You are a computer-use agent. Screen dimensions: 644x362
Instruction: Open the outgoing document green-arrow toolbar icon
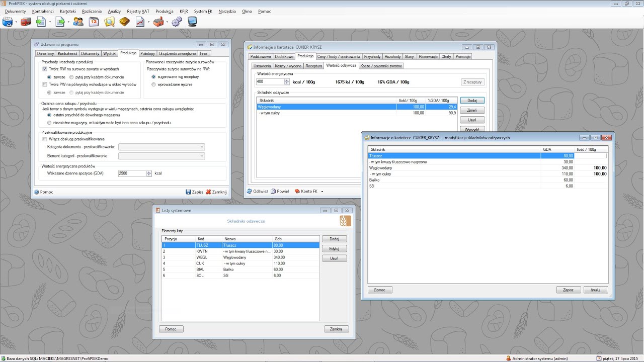[x=60, y=22]
